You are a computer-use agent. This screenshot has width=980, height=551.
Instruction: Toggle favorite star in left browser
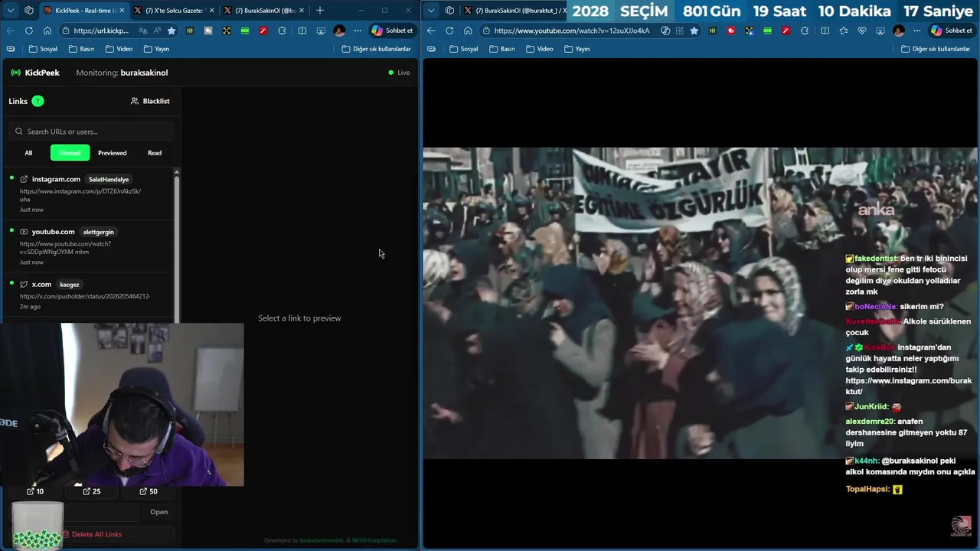pyautogui.click(x=171, y=31)
